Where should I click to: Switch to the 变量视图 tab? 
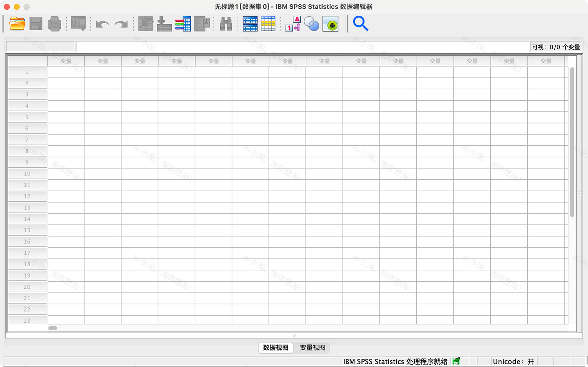312,348
